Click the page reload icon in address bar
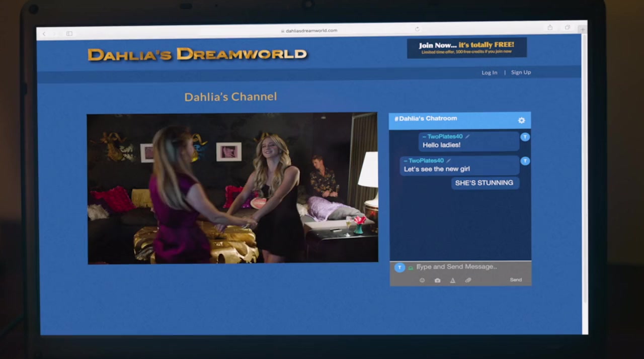 (417, 29)
